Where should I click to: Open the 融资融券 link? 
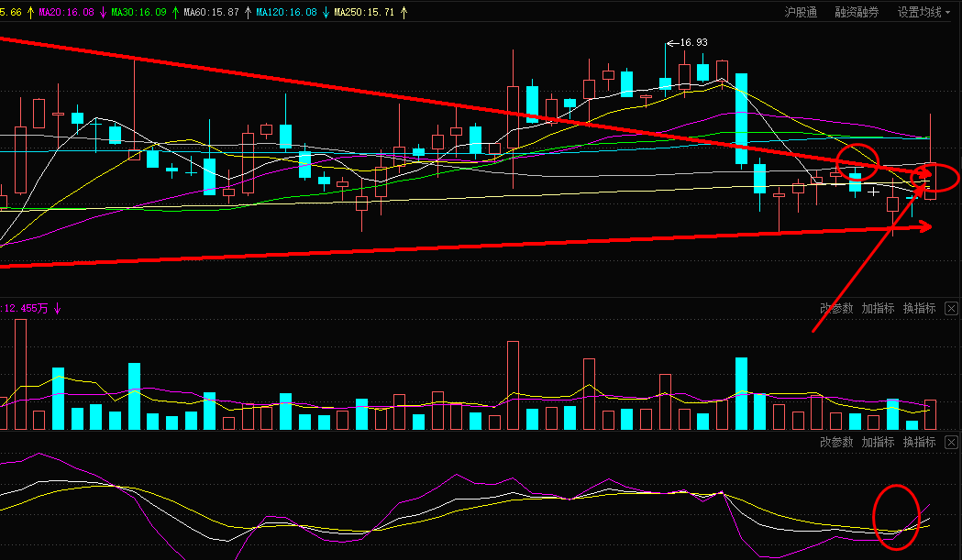click(x=857, y=12)
